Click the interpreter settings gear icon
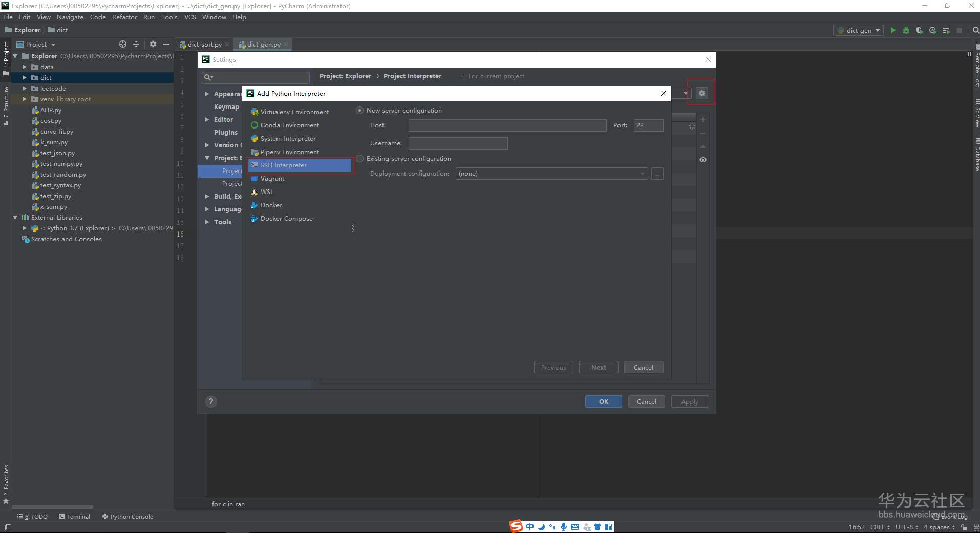 pyautogui.click(x=702, y=93)
